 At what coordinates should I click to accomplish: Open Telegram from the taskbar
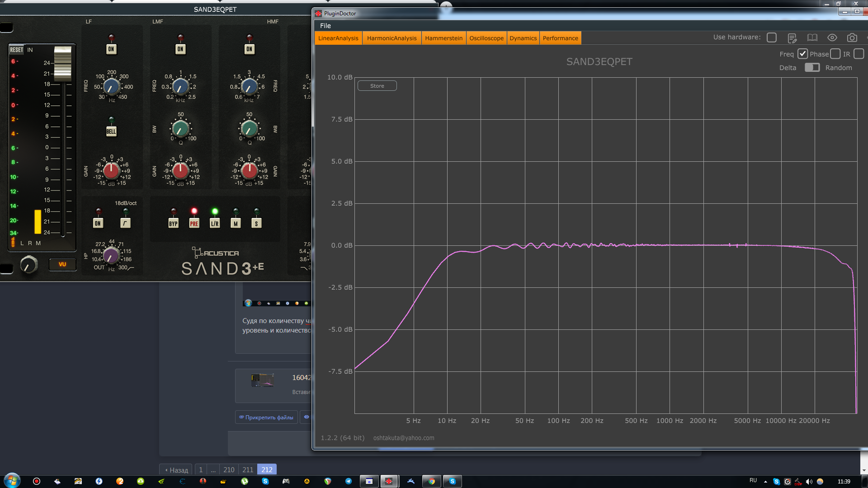click(x=349, y=481)
